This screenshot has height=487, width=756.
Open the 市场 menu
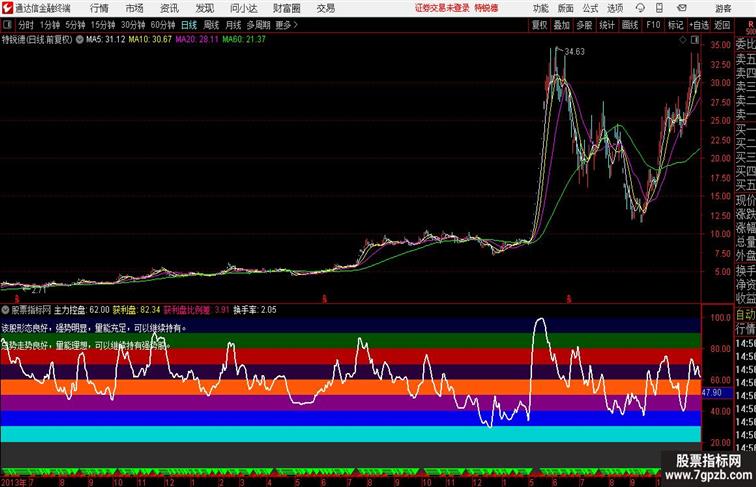[x=135, y=8]
